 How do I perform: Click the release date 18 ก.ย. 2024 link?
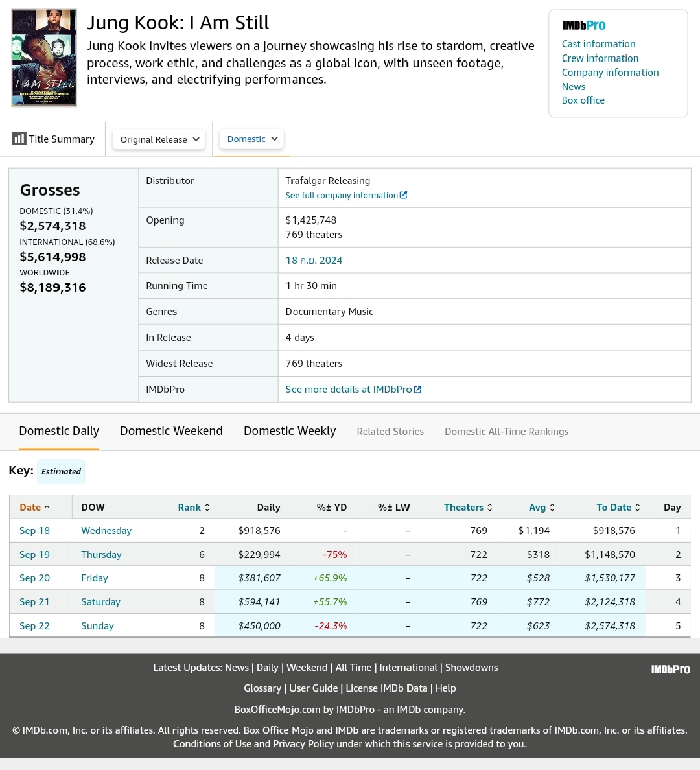click(314, 261)
